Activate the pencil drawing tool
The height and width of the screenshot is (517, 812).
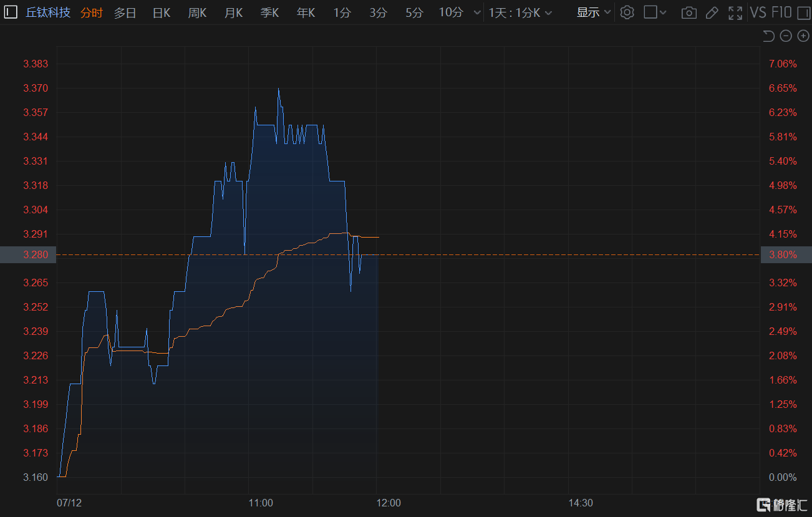point(712,12)
